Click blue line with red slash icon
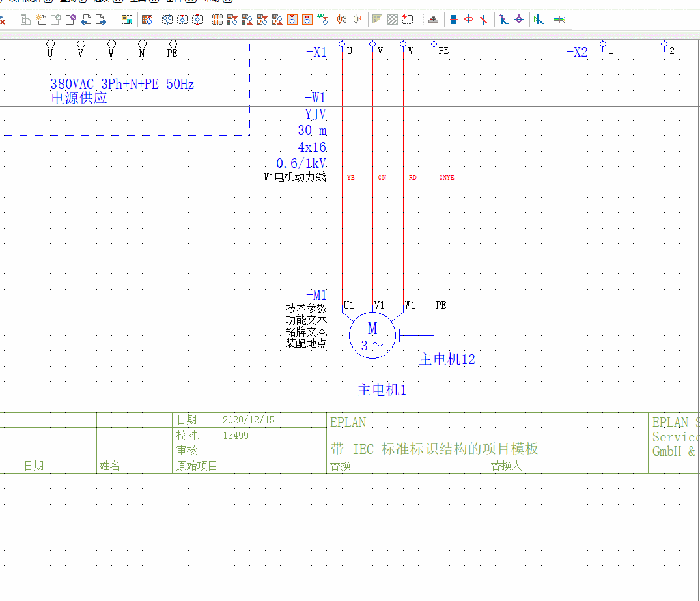Viewport: 700px width, 601px height. point(483,20)
